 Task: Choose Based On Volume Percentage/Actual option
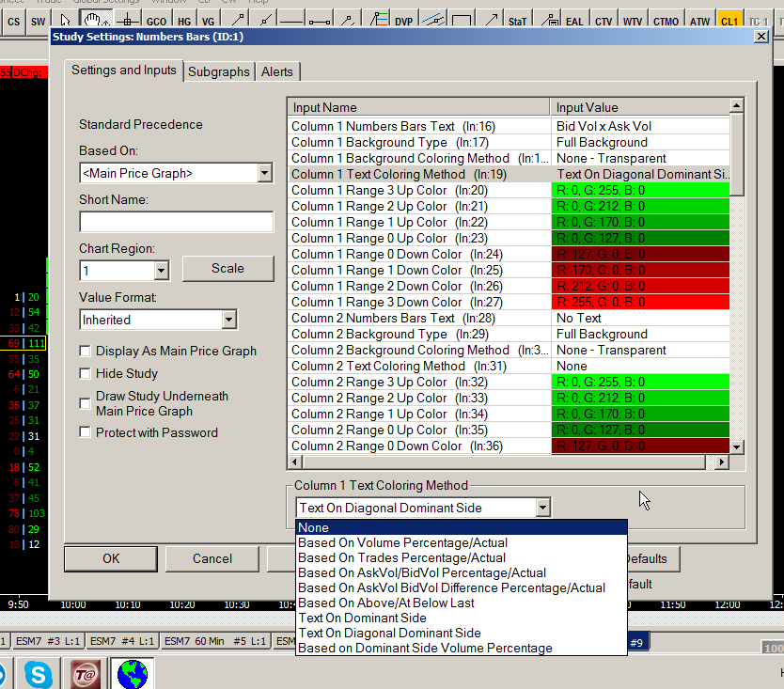click(x=462, y=542)
